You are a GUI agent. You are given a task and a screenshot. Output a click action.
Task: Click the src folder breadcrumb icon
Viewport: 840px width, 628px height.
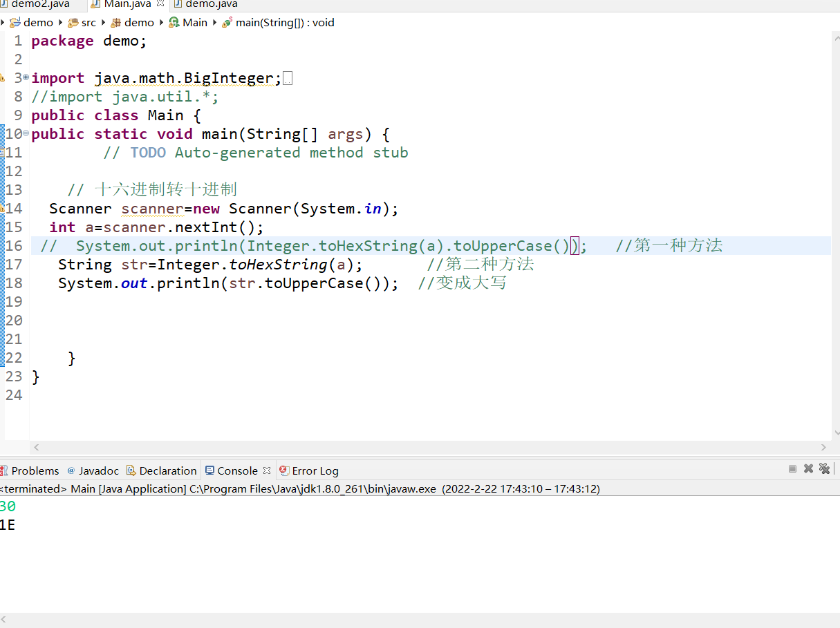pos(73,23)
